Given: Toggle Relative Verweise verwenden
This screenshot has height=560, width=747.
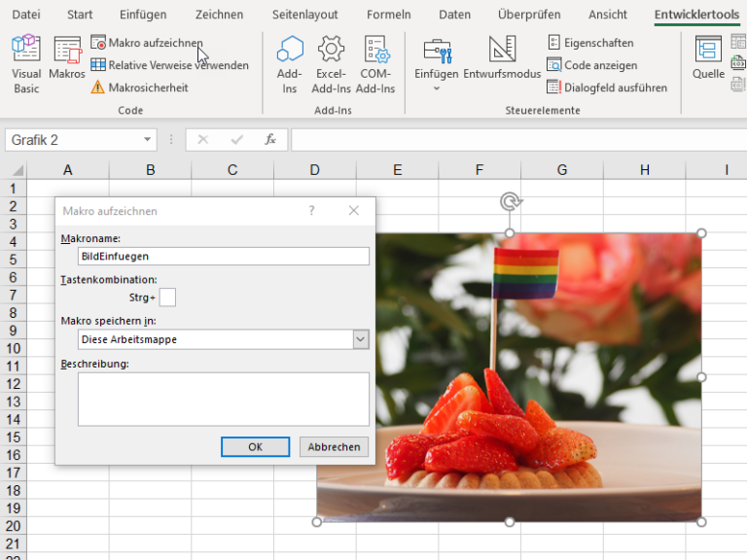Looking at the screenshot, I should pos(169,65).
